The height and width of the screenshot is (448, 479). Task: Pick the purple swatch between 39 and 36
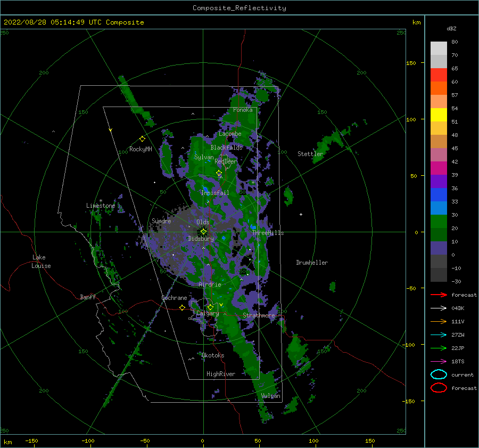(439, 182)
